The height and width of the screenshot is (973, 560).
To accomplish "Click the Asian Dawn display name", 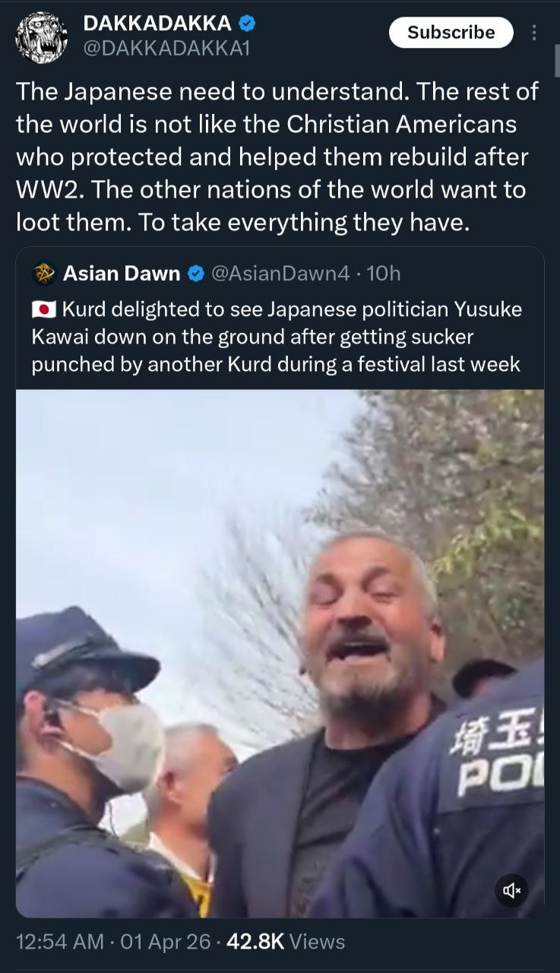I will [122, 274].
